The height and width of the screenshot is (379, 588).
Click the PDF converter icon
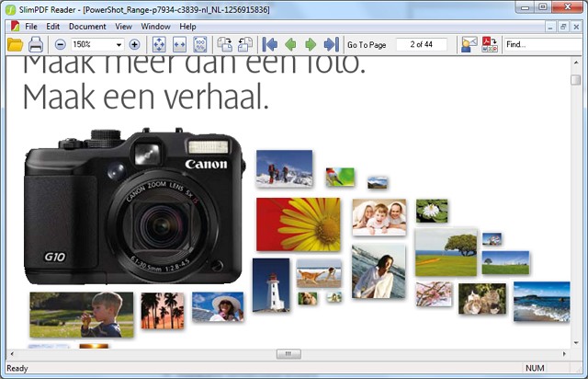(490, 45)
